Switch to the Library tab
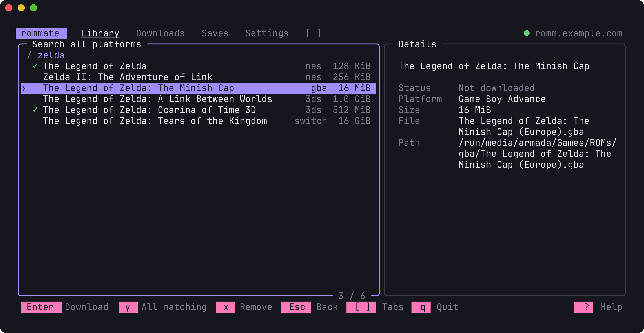Viewport: 644px width, 333px height. tap(100, 33)
